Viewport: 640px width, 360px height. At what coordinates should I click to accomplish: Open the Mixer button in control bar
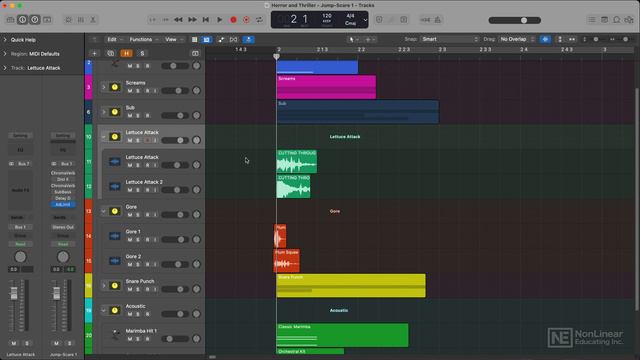coord(81,20)
